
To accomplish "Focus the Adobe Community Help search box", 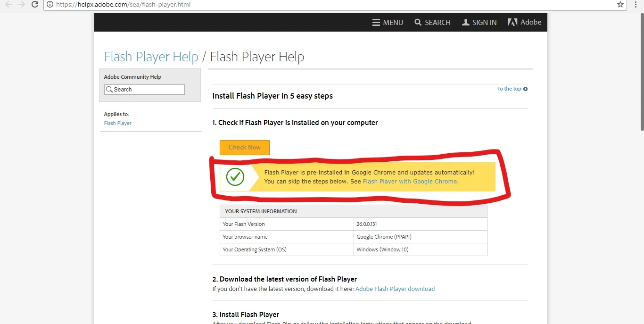I will point(144,90).
